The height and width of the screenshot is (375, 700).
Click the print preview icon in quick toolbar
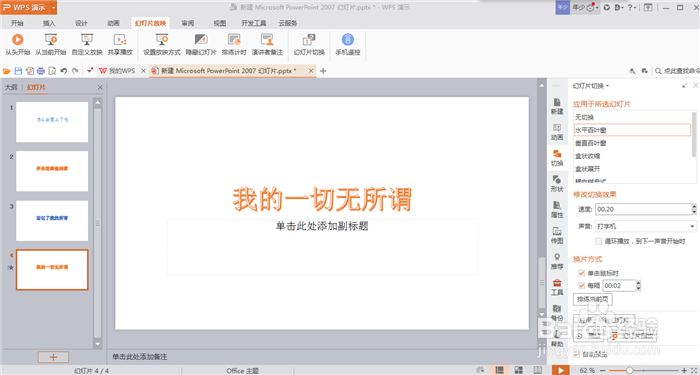pos(52,71)
